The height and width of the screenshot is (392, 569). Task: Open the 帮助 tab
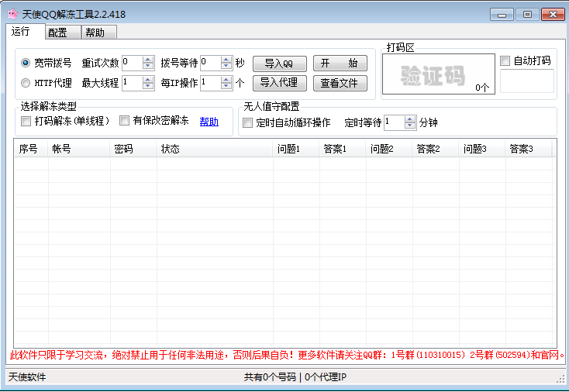pyautogui.click(x=99, y=33)
